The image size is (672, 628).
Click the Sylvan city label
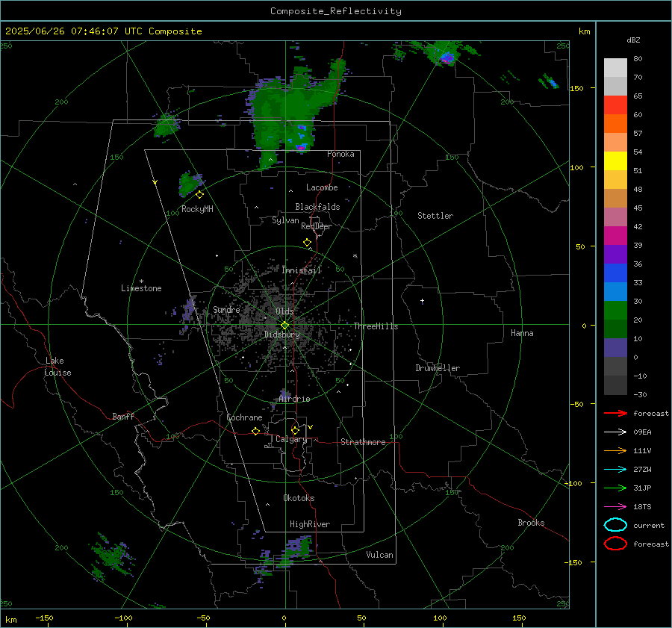pos(285,220)
